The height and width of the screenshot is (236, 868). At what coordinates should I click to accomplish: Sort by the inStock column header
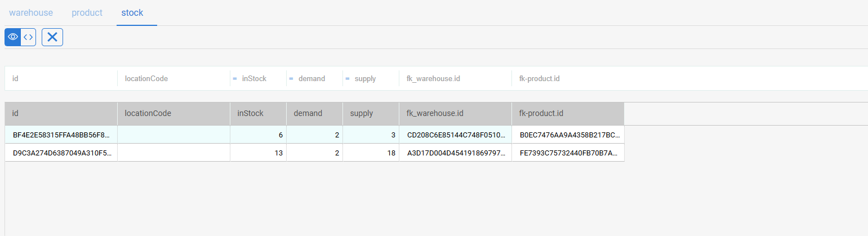(259, 113)
